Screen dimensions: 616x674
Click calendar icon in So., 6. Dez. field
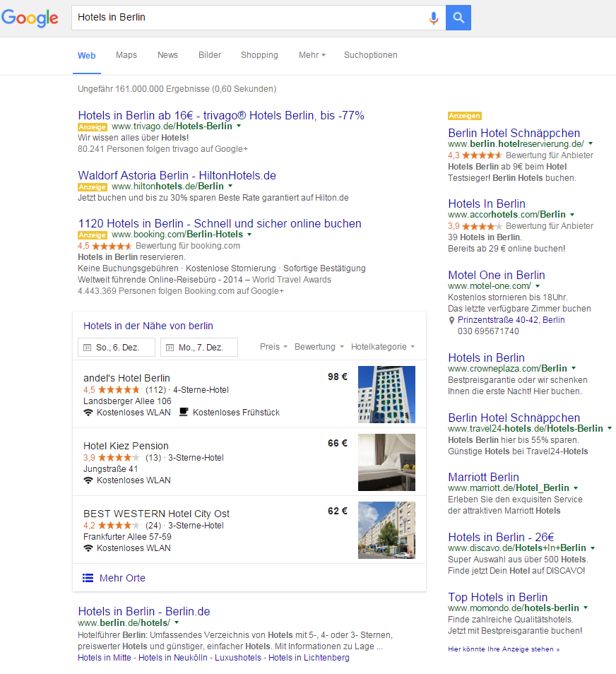88,348
